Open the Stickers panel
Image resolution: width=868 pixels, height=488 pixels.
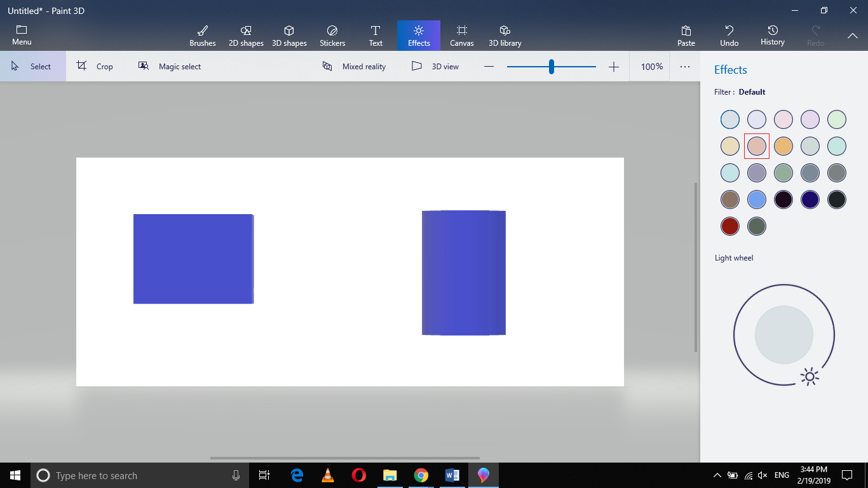(332, 35)
